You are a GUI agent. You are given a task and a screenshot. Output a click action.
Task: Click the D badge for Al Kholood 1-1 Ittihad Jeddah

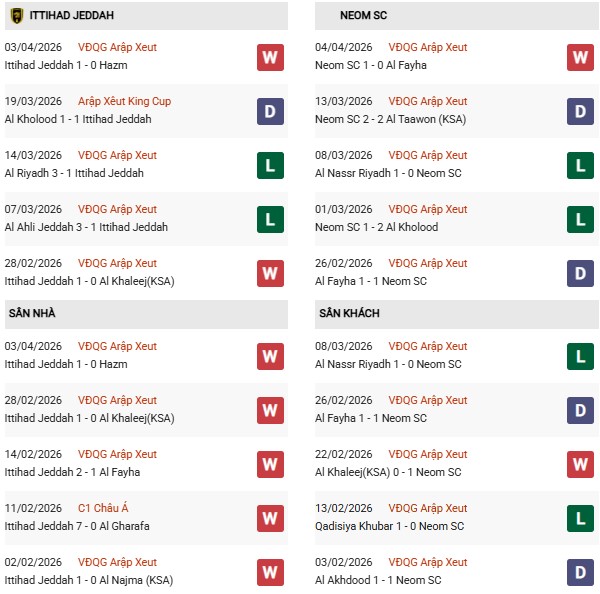pos(270,111)
